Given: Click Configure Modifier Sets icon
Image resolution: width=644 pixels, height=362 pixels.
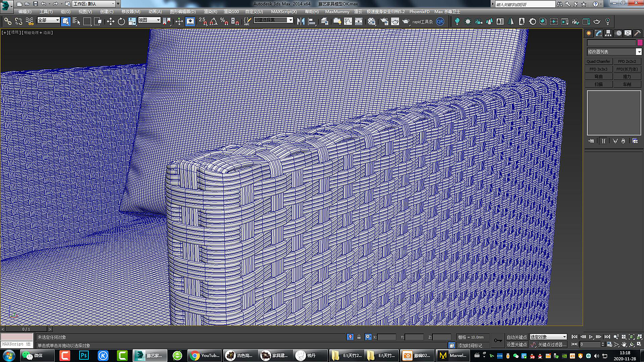Looking at the screenshot, I should coord(635,141).
